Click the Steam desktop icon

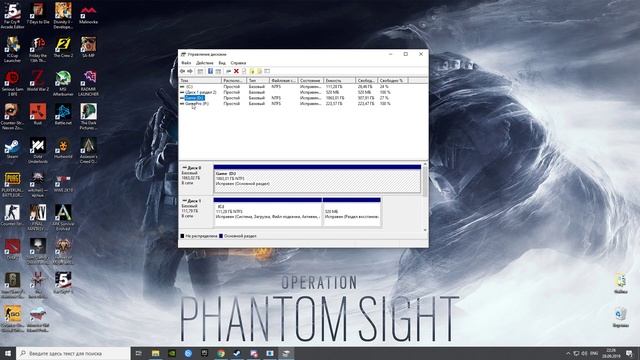pyautogui.click(x=12, y=149)
